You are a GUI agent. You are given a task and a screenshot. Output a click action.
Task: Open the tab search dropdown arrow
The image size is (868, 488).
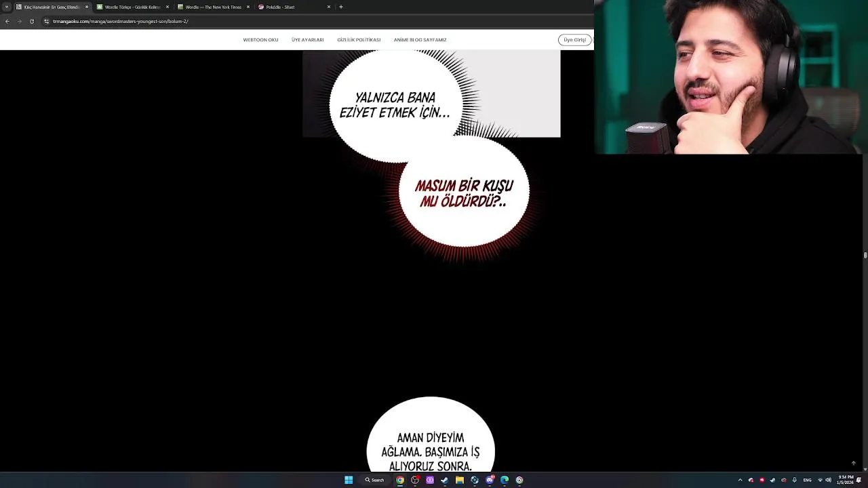pos(7,7)
